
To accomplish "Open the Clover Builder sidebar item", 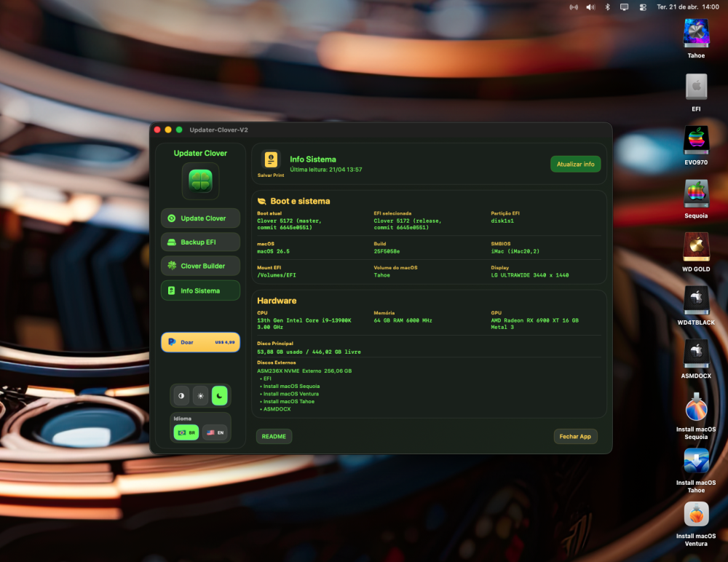I will click(x=201, y=266).
